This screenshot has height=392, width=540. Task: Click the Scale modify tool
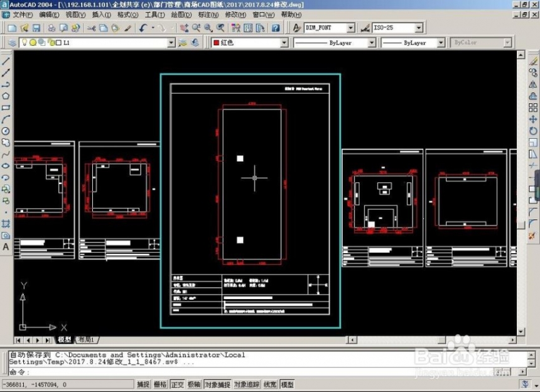[x=533, y=143]
